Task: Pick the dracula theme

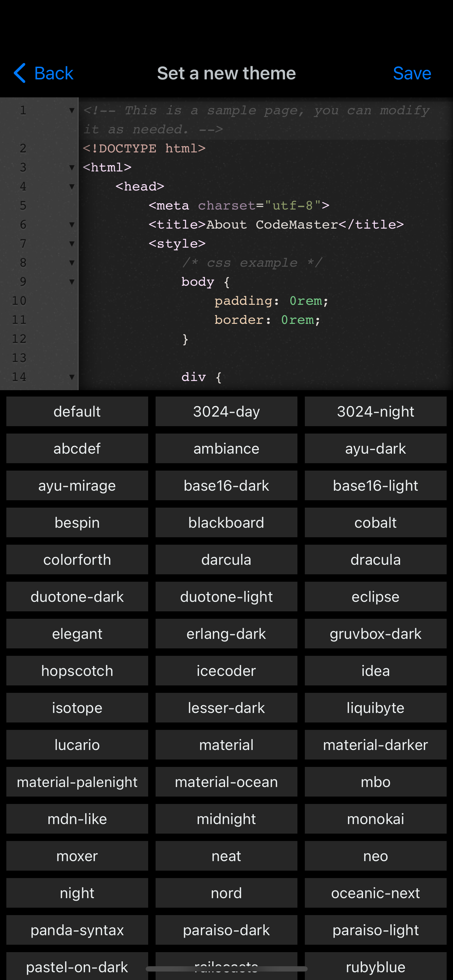Action: point(375,559)
